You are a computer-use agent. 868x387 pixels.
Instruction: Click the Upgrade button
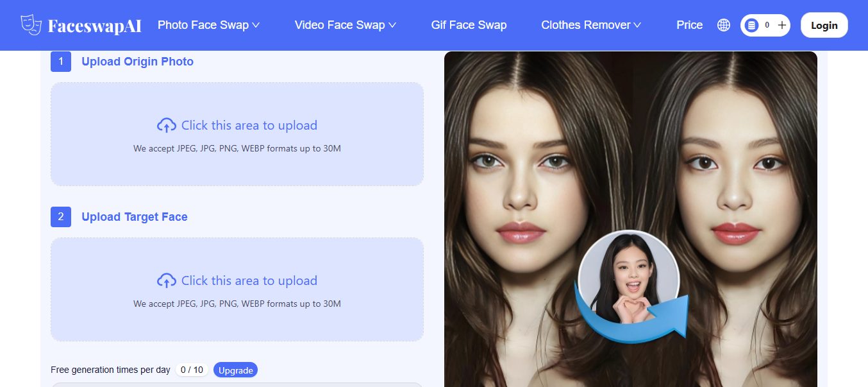235,370
